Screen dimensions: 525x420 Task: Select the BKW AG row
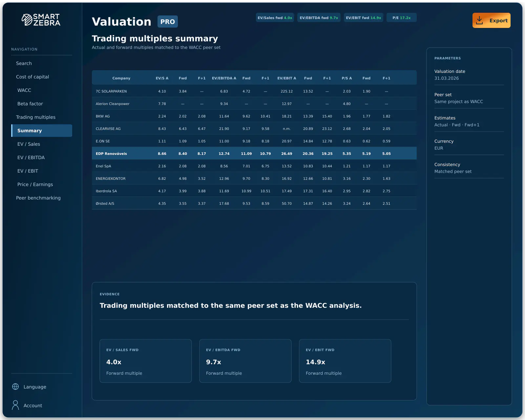254,116
